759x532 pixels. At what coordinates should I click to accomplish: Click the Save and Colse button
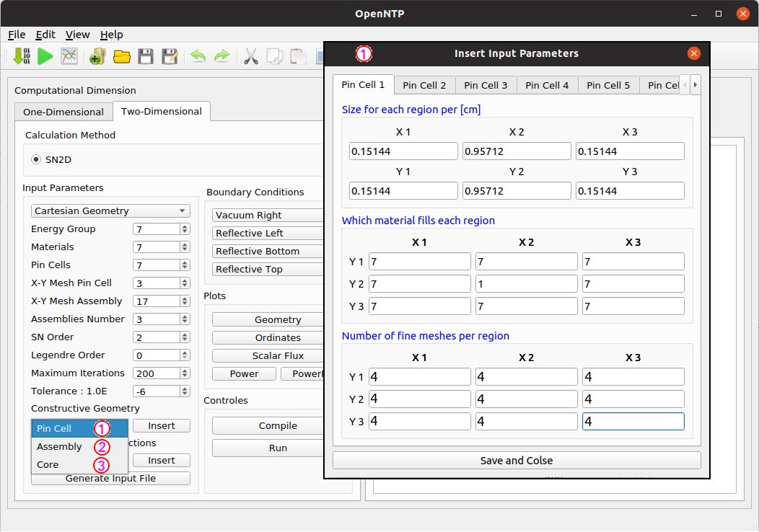point(517,461)
